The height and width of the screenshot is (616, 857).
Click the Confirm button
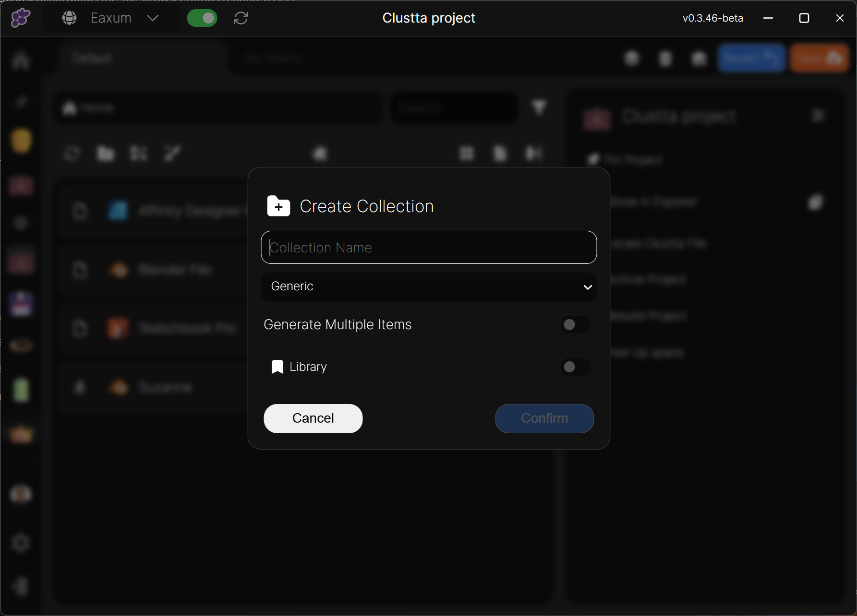click(x=544, y=418)
